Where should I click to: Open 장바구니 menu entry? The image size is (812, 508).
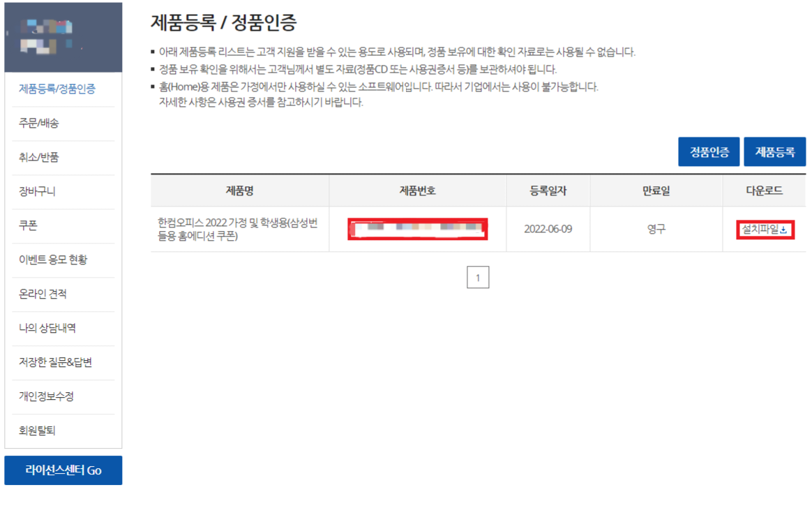(37, 192)
